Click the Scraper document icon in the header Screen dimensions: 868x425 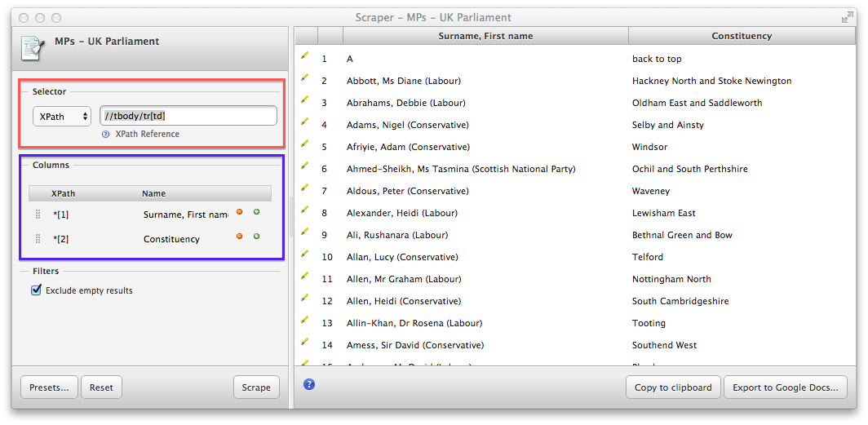32,47
